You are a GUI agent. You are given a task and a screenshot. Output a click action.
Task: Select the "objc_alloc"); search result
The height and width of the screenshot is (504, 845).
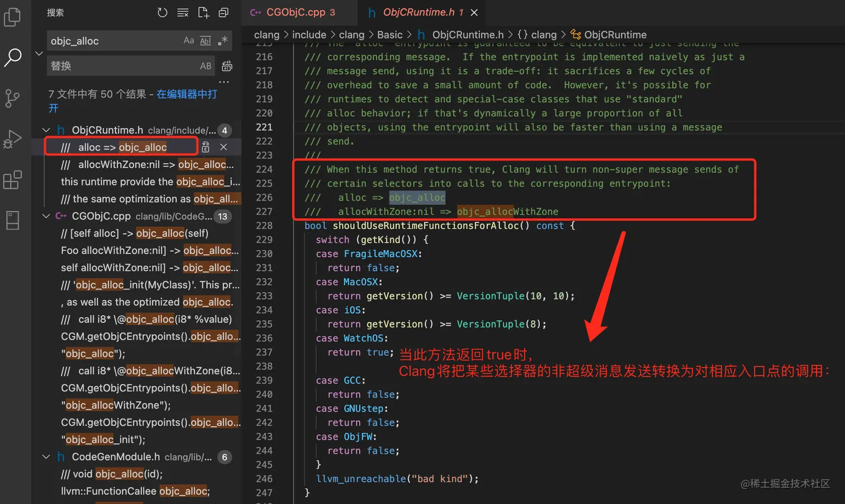(x=93, y=354)
